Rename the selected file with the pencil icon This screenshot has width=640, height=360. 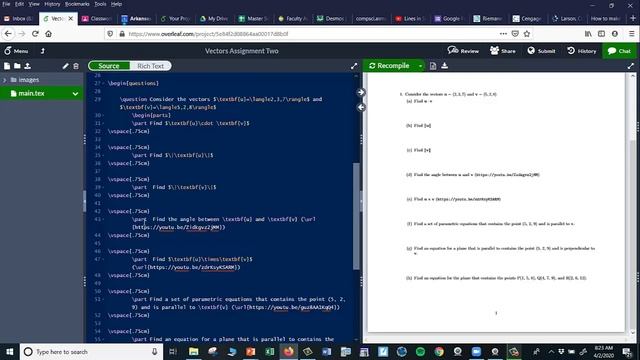[65, 66]
